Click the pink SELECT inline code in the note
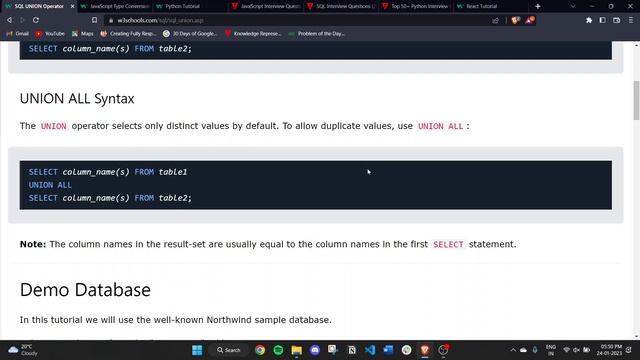The height and width of the screenshot is (360, 640). point(448,244)
